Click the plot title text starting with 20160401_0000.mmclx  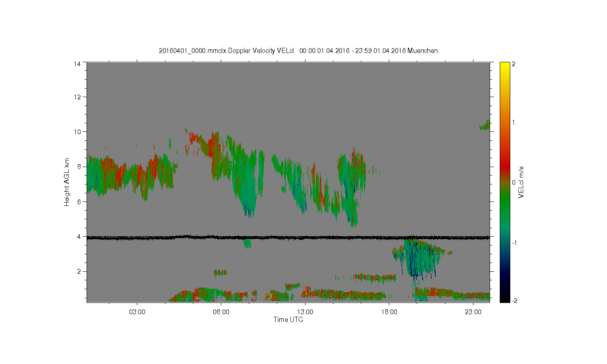(298, 51)
